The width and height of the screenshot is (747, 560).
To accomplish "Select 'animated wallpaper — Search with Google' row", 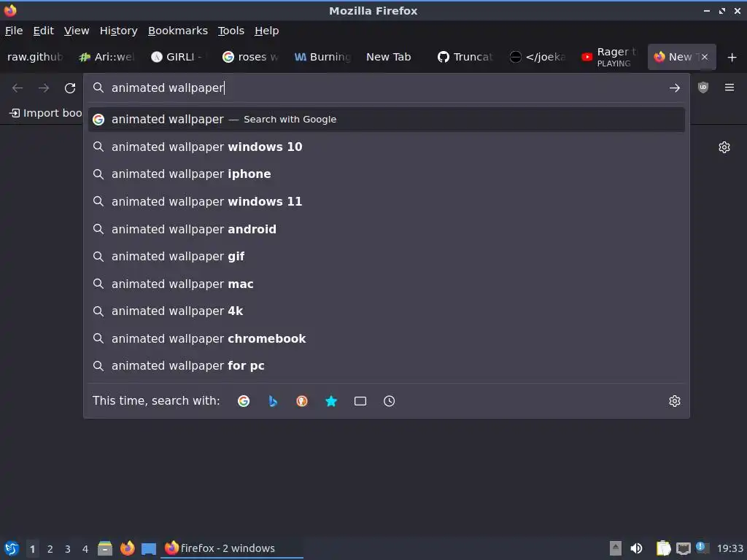I will pos(387,120).
